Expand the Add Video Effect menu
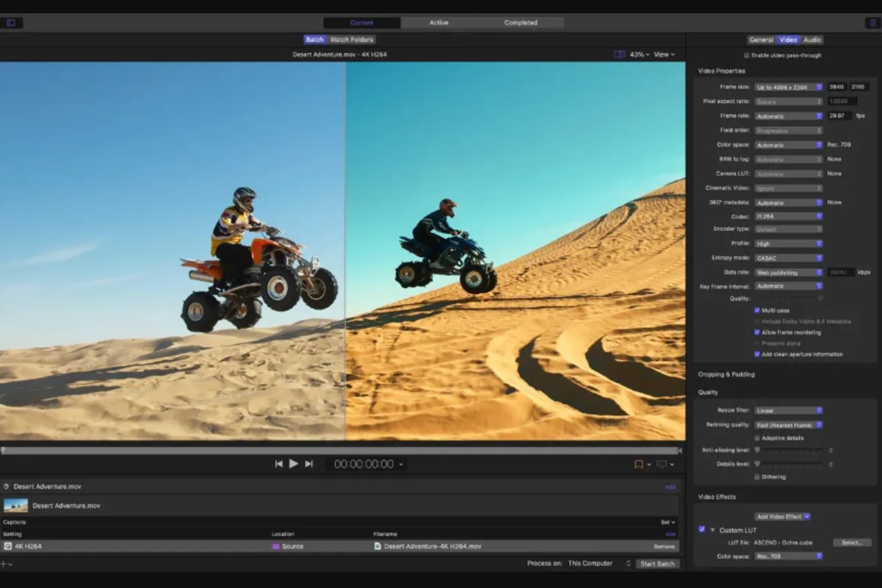The height and width of the screenshot is (588, 882). point(782,517)
